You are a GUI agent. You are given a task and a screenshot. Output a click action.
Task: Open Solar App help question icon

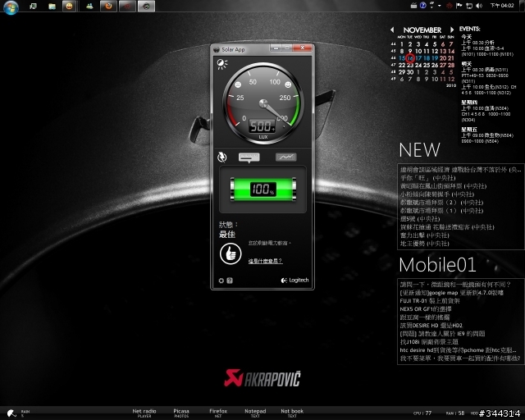point(230,281)
